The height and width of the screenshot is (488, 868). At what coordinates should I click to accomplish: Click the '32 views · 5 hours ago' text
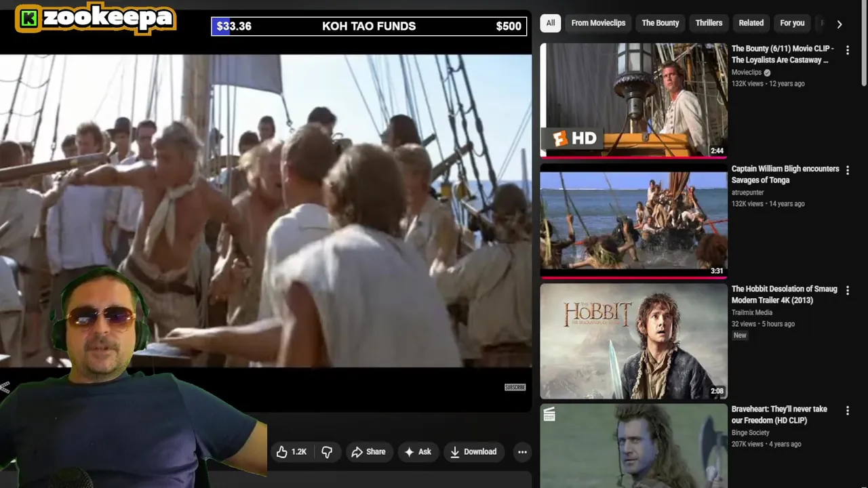[x=763, y=324]
